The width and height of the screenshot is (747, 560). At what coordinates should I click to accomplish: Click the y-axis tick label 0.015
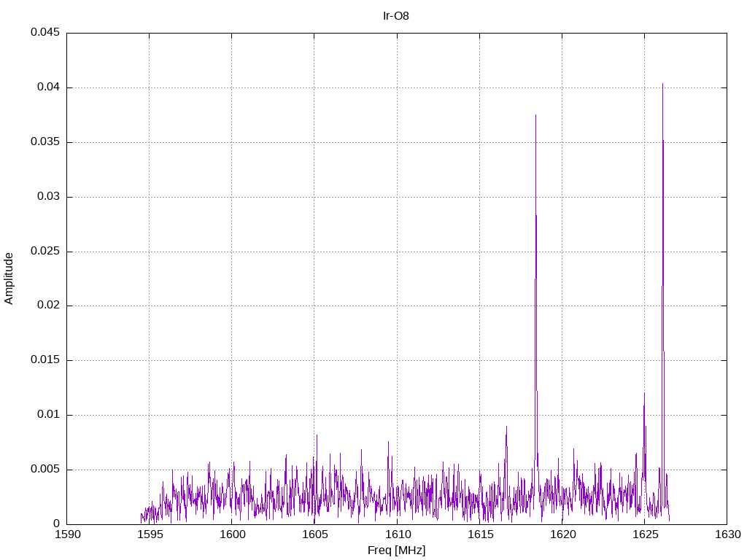tap(45, 360)
